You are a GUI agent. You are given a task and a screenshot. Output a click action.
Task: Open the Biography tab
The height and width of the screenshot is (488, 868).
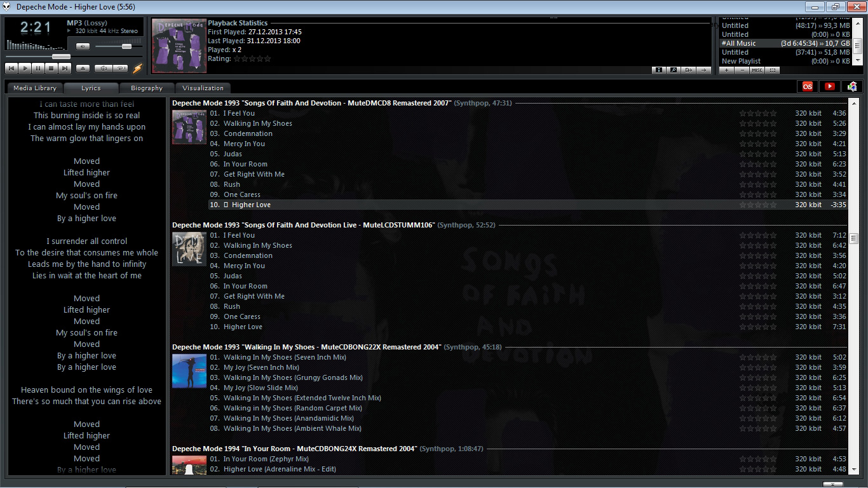(147, 88)
